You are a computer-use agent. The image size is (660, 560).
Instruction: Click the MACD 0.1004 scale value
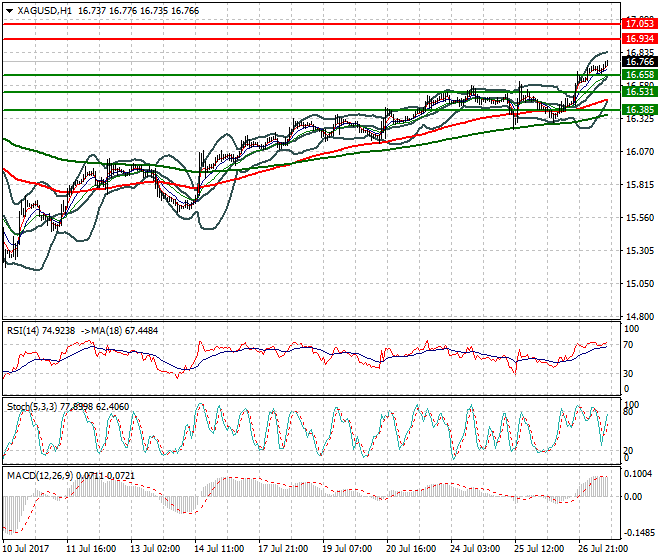coord(638,474)
